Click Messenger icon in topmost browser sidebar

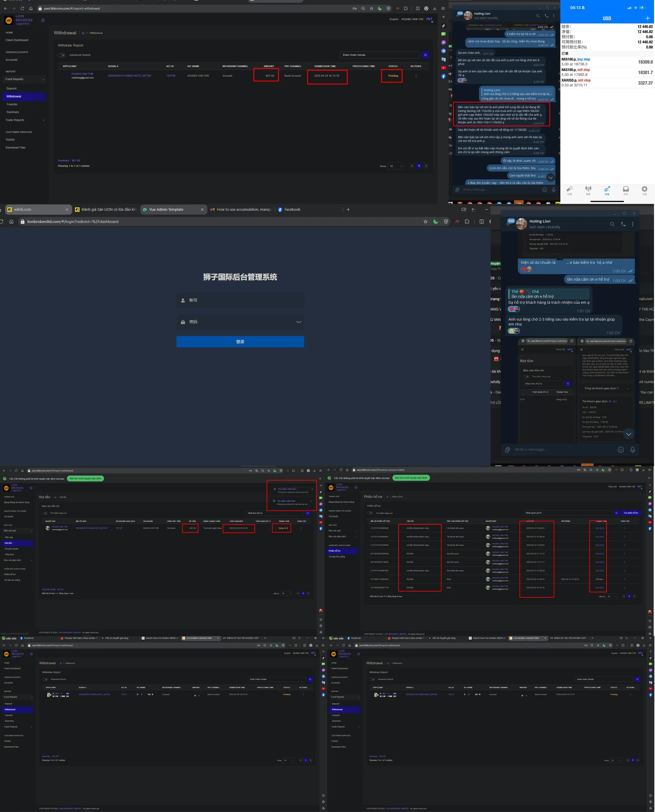tap(443, 42)
